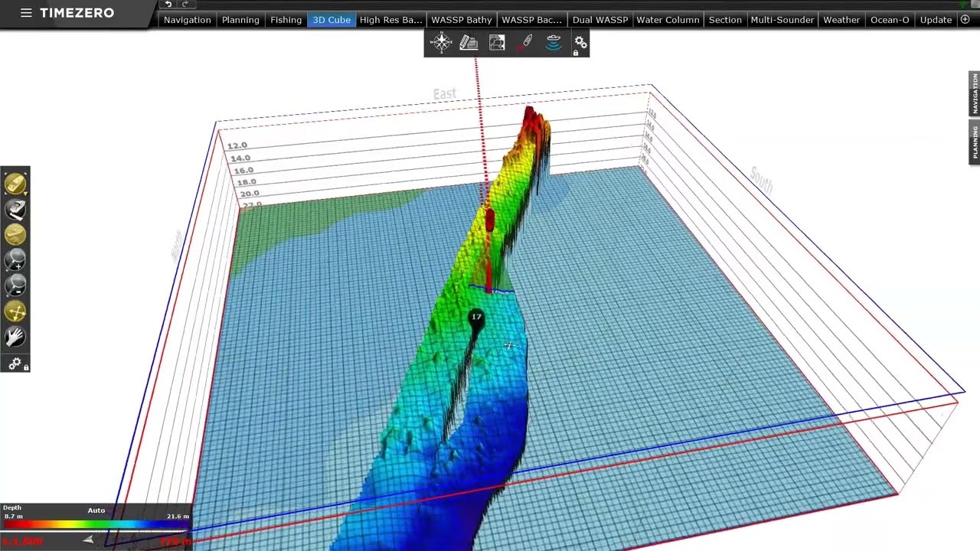Click the boat track icon in the top toolbar
This screenshot has width=980, height=551.
pyautogui.click(x=525, y=43)
